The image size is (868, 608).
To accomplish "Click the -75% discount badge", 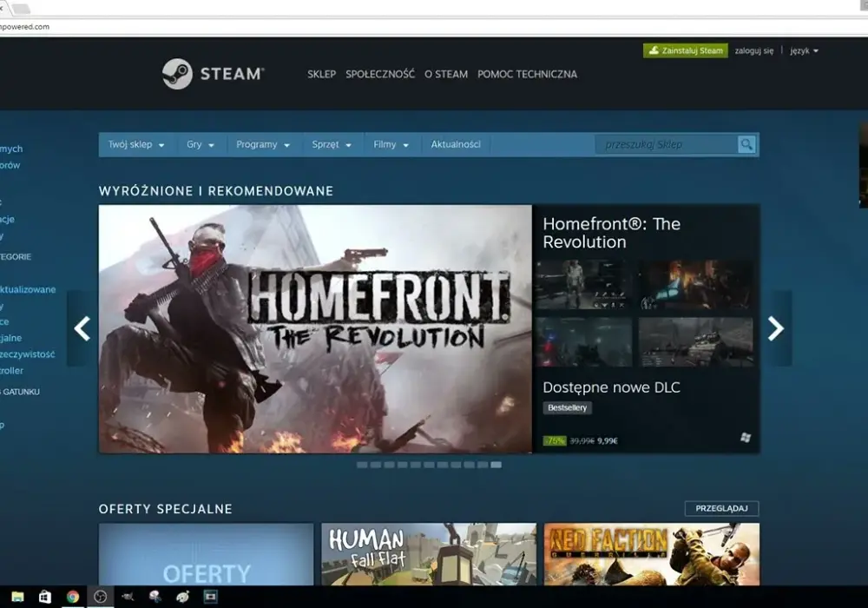I will (x=555, y=440).
